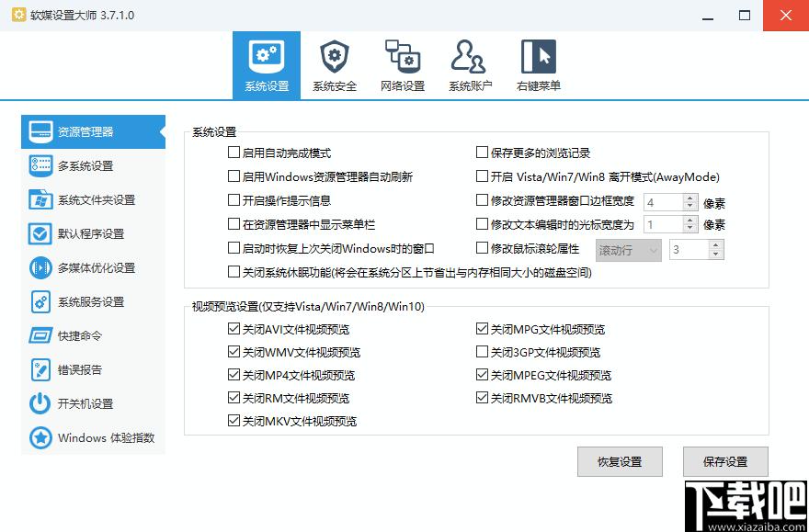
Task: Minimize the 软媒设置大师 window
Action: [x=709, y=16]
